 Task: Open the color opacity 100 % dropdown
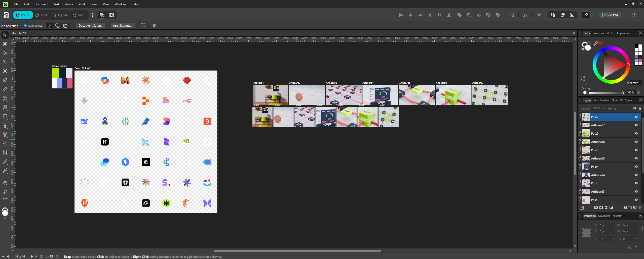tap(638, 92)
